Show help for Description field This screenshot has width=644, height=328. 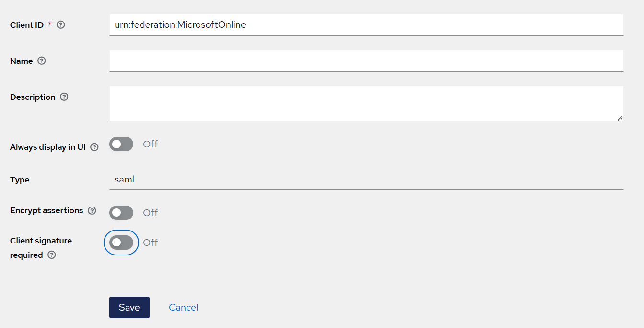tap(64, 97)
